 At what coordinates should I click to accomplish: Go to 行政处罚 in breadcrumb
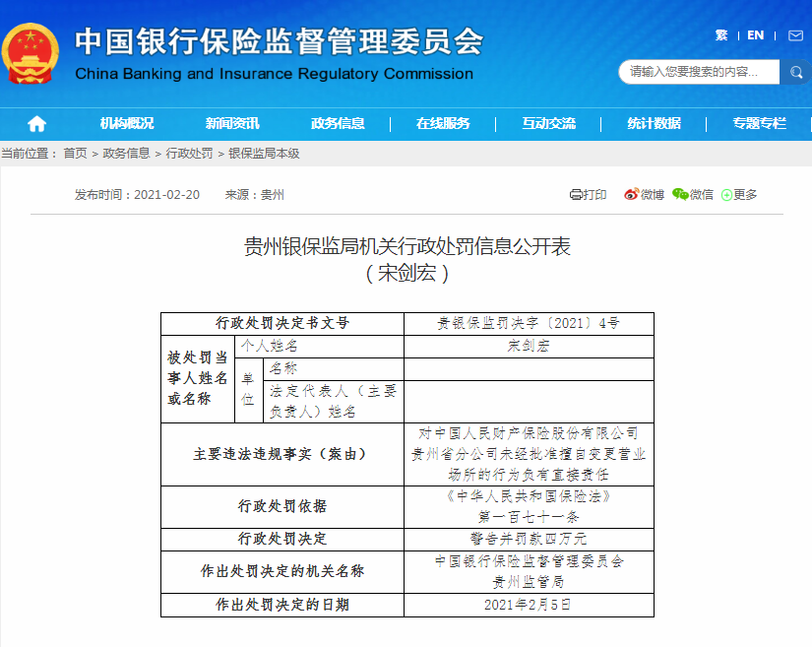[189, 154]
